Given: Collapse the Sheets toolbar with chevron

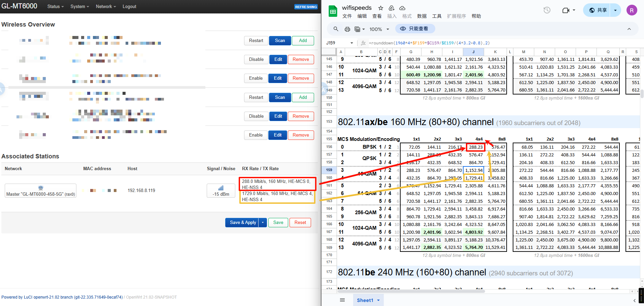Looking at the screenshot, I should point(629,29).
